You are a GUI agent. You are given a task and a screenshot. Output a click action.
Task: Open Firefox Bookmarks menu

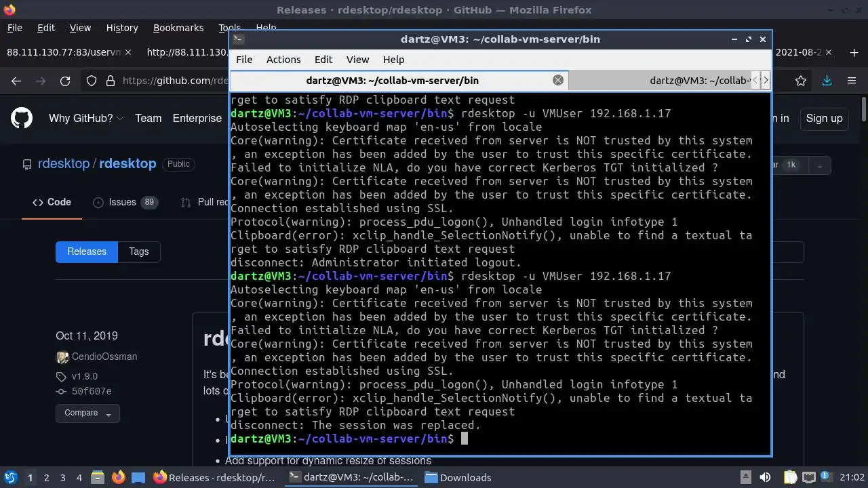(178, 28)
